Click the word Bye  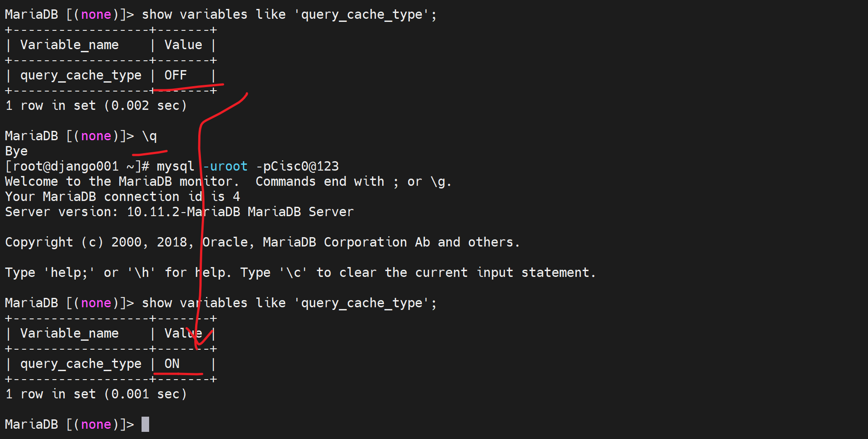coord(17,151)
